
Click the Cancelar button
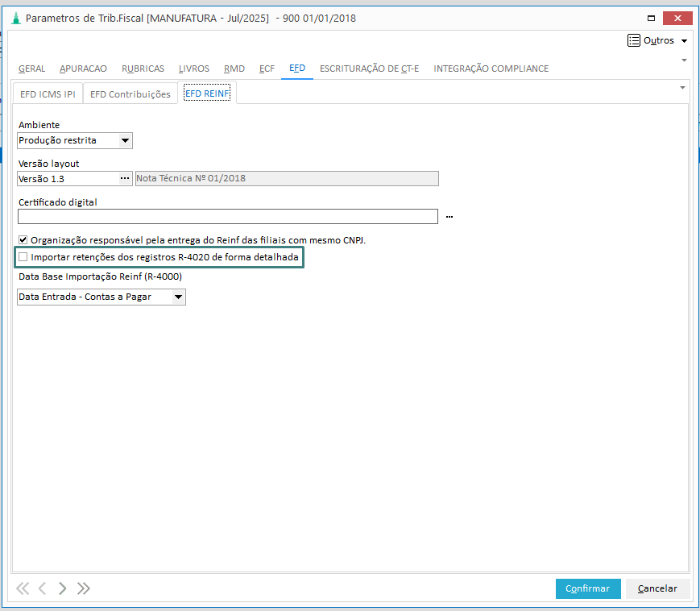[x=657, y=588]
